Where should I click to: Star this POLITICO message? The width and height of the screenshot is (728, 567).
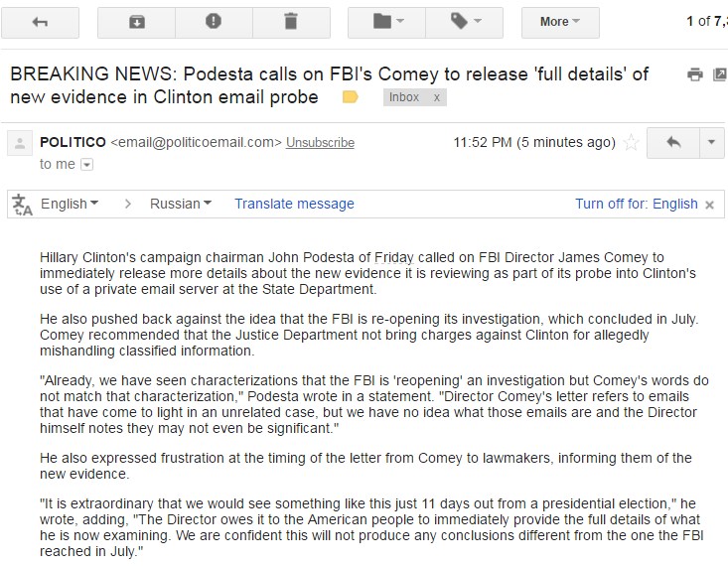(x=631, y=142)
